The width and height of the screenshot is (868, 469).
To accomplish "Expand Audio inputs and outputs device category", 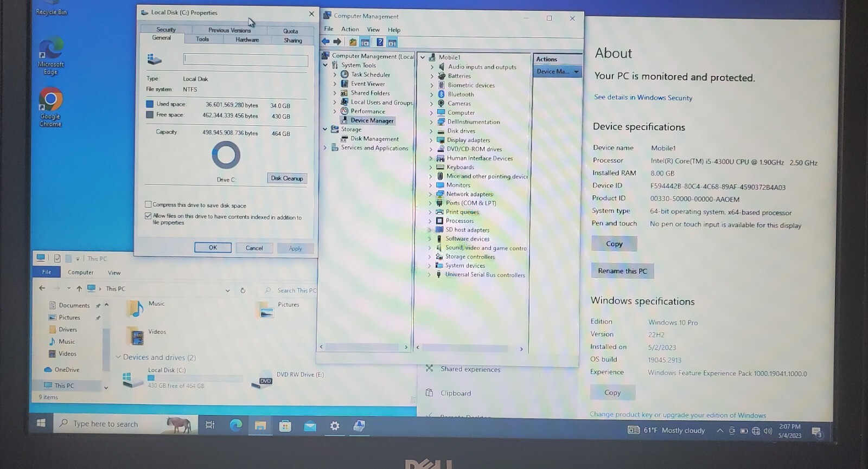I will 432,67.
